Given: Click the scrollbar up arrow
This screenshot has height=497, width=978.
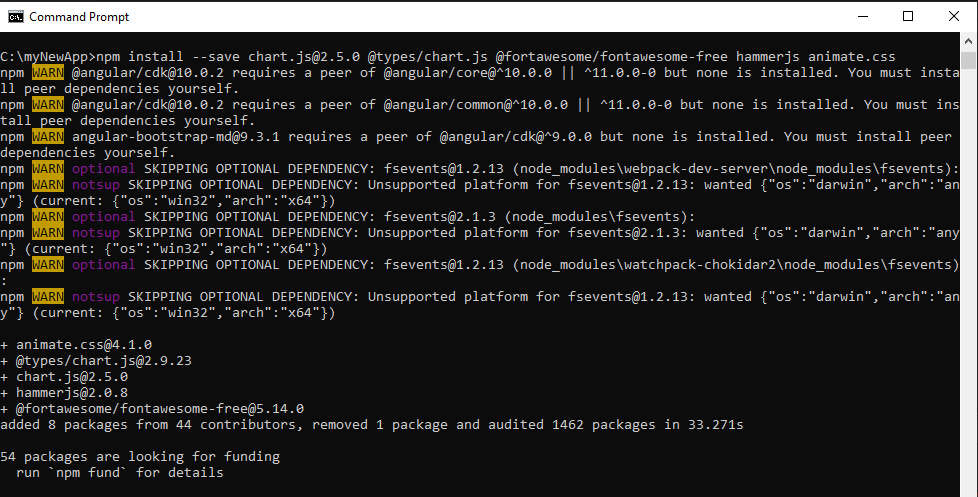Looking at the screenshot, I should [969, 42].
